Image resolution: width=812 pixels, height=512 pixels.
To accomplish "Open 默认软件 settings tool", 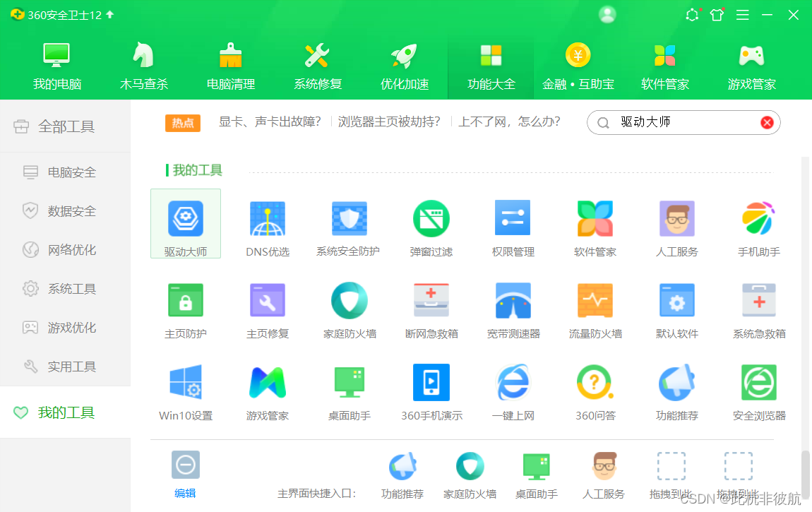I will click(x=676, y=311).
